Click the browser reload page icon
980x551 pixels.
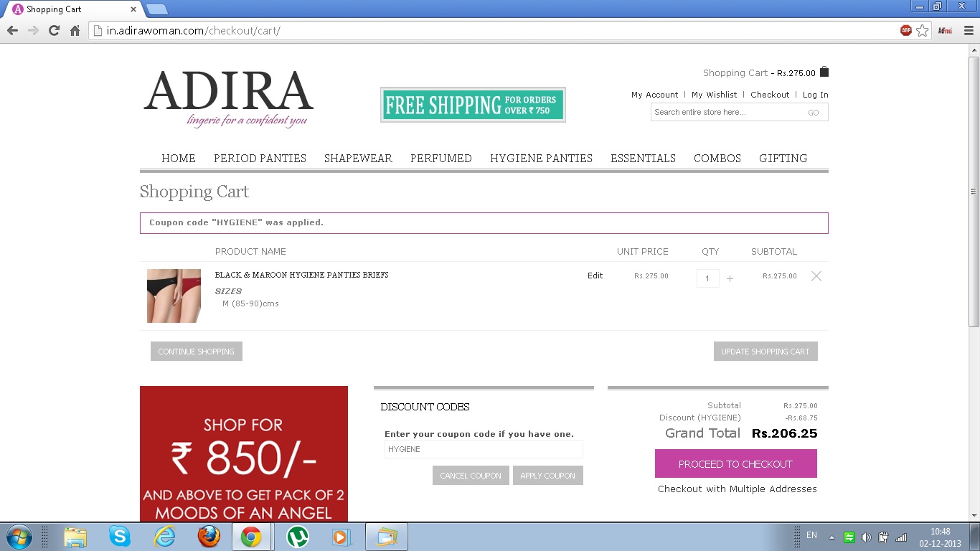pyautogui.click(x=54, y=30)
